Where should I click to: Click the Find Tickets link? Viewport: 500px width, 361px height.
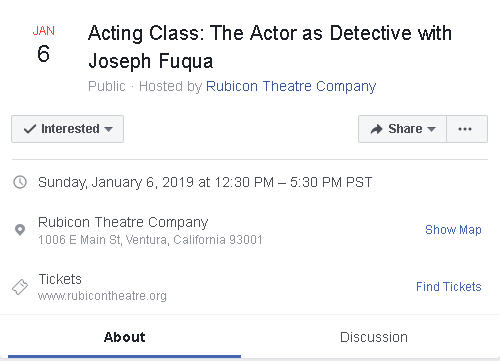[x=449, y=287]
